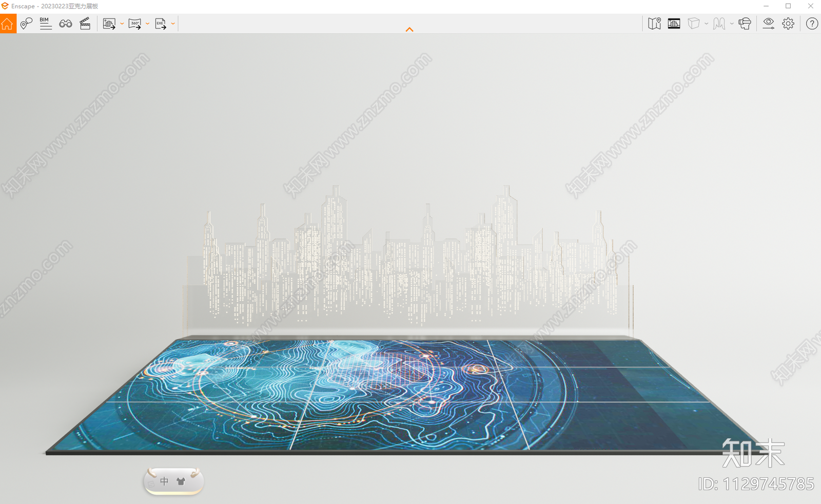Expand the wings mode dropdown arrow
Screen dimensions: 821x504
pos(732,24)
